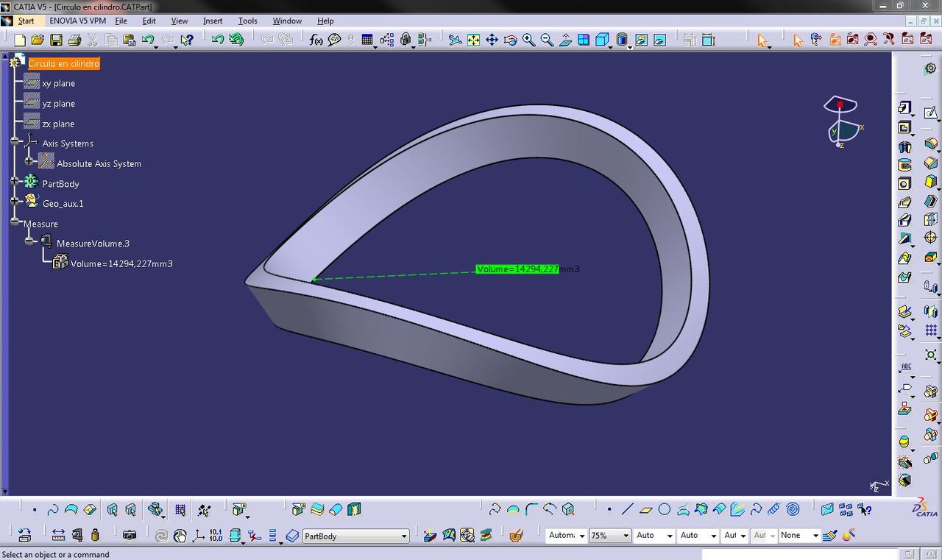Open the shading render style dropdown
This screenshot has height=560, width=942.
[623, 40]
